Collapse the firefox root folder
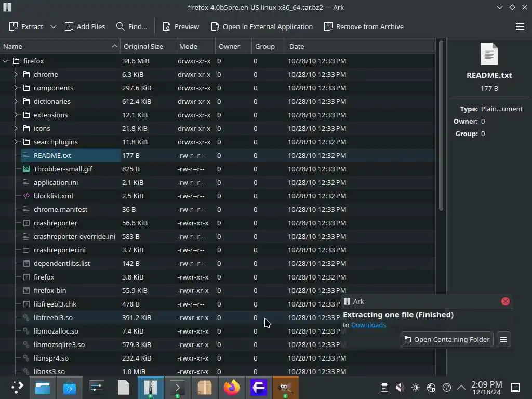Viewport: 532px width, 399px height. coord(5,61)
